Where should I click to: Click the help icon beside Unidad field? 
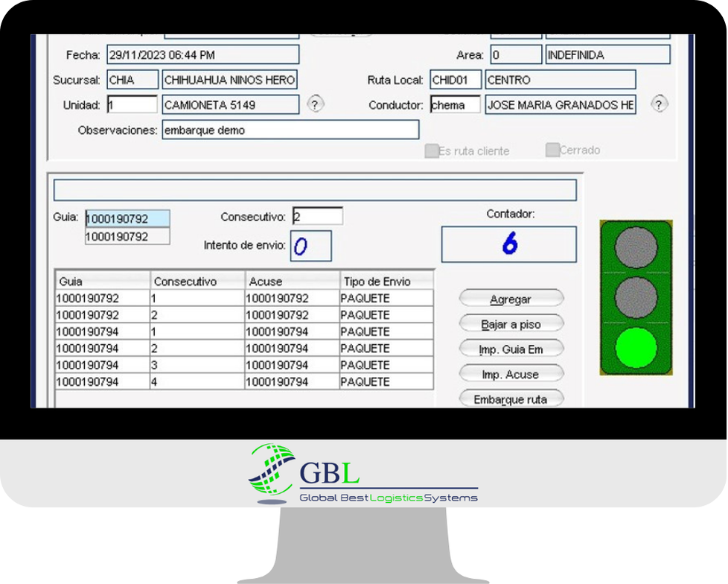(315, 104)
